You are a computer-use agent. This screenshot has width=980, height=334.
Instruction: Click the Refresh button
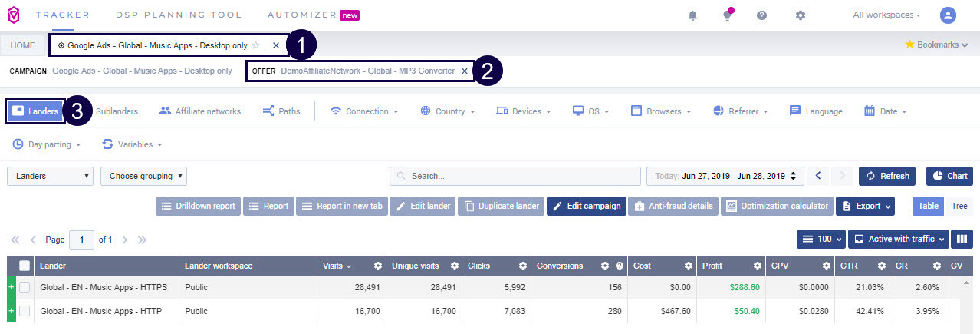point(887,176)
